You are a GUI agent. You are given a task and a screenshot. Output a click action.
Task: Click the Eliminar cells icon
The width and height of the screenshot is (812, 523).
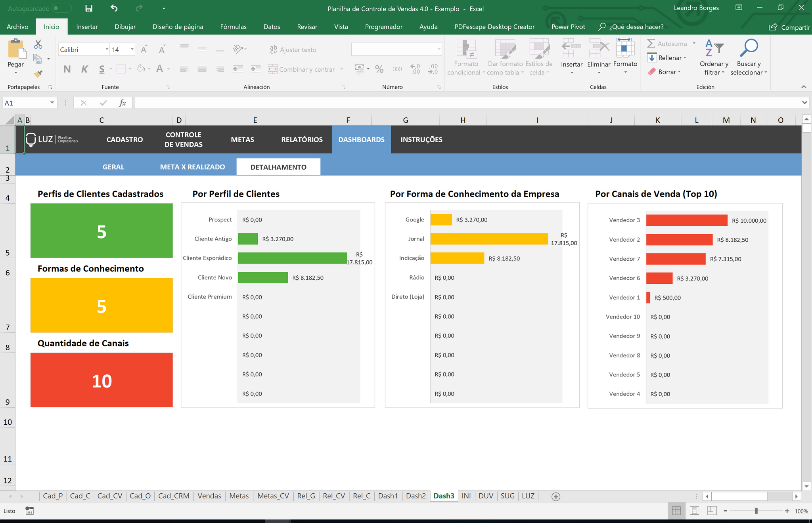tap(599, 48)
